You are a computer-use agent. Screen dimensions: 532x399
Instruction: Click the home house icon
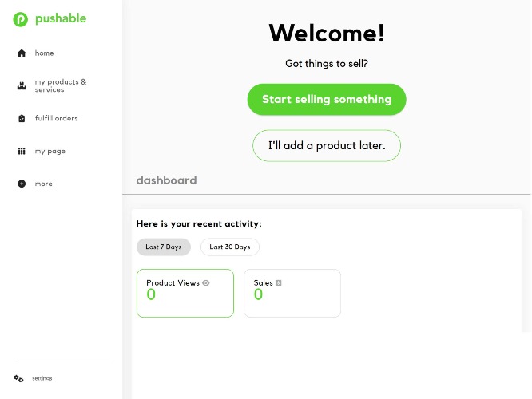(22, 53)
